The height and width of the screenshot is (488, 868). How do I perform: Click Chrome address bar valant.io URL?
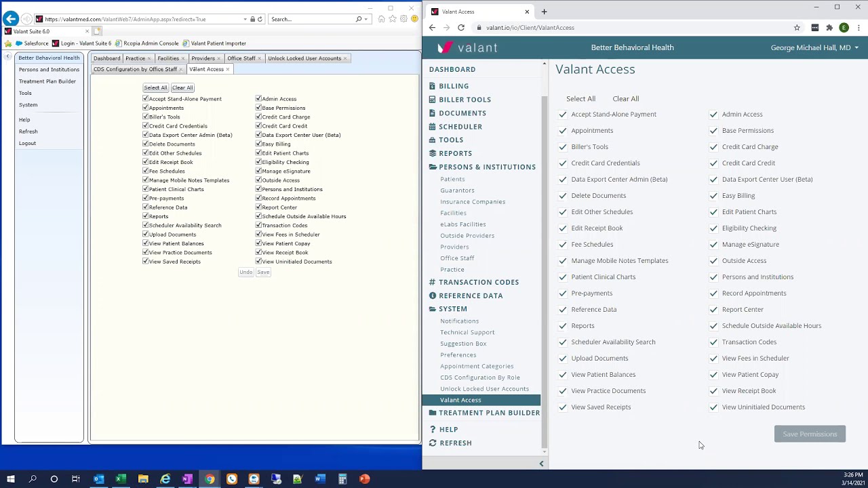pyautogui.click(x=530, y=28)
